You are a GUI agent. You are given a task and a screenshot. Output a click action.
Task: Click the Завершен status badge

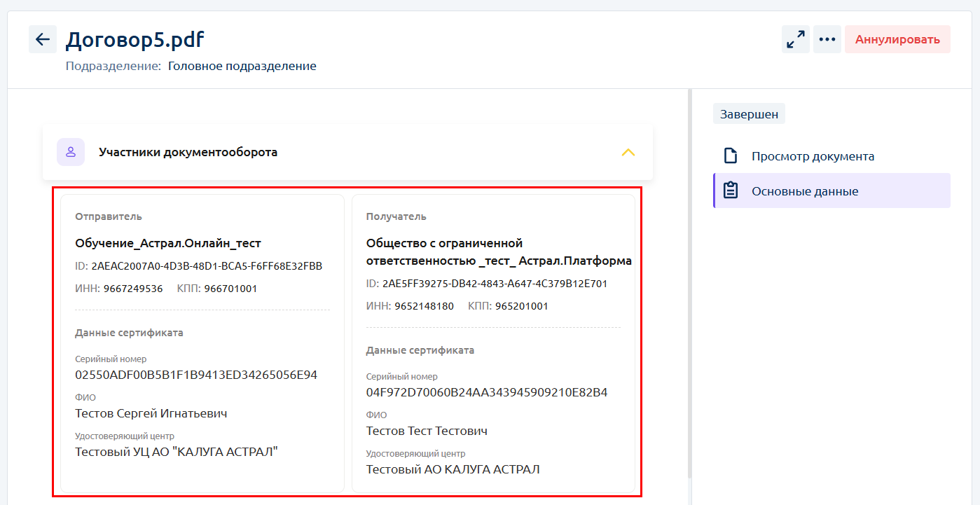click(x=749, y=114)
